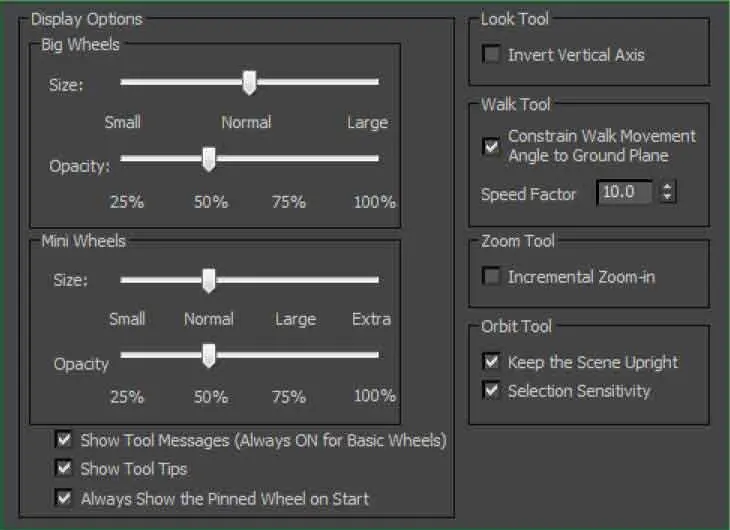Click the Mini Wheels Opacity slider handle
The width and height of the screenshot is (730, 530).
(x=209, y=356)
